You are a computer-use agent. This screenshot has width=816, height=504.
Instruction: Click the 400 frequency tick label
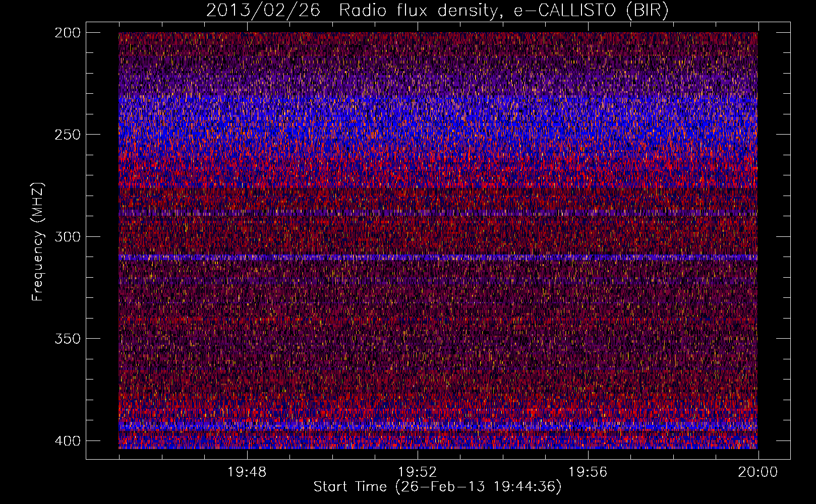pyautogui.click(x=67, y=441)
